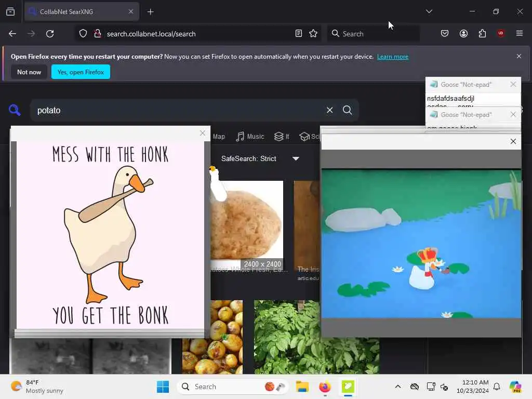Click the address bar URL
The width and height of the screenshot is (532, 399).
point(151,34)
